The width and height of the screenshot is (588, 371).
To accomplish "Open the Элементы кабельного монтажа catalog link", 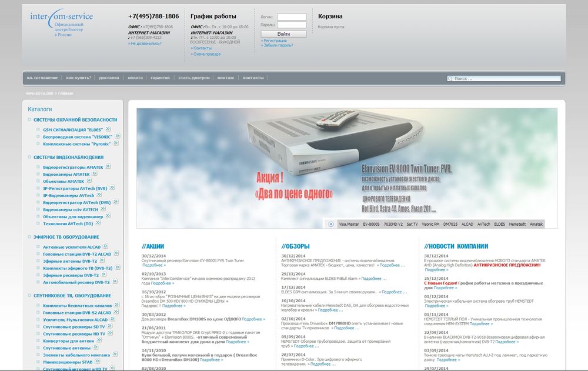I will tap(76, 355).
